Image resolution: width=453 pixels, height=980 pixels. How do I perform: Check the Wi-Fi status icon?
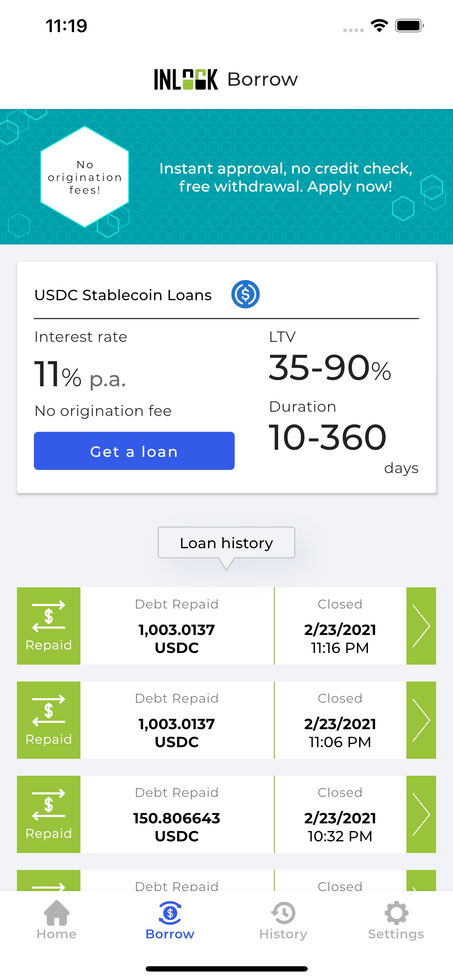pyautogui.click(x=379, y=26)
